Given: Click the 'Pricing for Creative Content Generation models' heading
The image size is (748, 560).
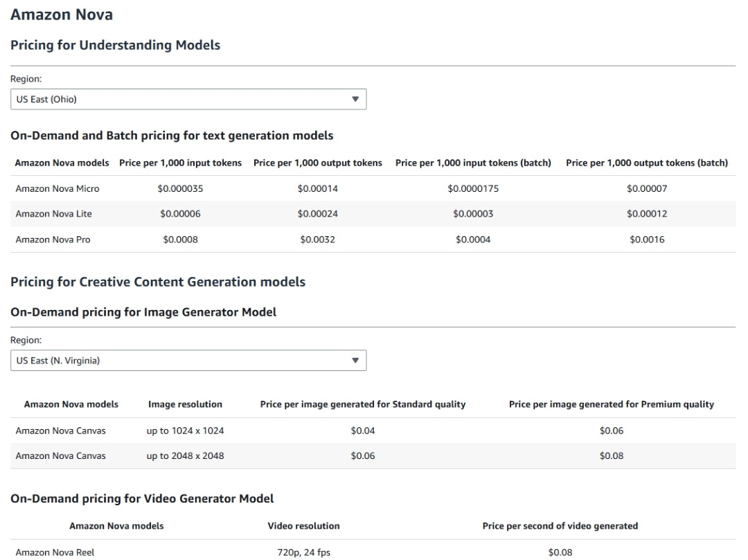Looking at the screenshot, I should 158,282.
